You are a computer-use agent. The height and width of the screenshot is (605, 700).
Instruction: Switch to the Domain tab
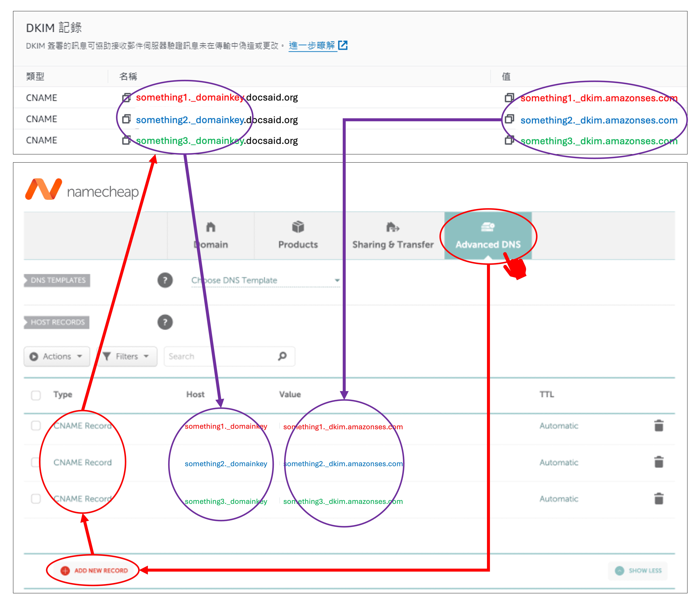tap(211, 236)
